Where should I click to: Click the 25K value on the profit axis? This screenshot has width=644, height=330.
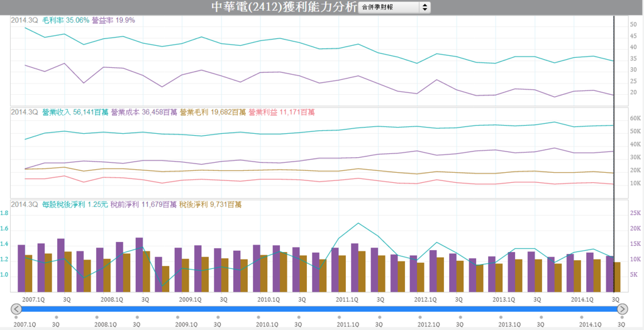(x=635, y=212)
